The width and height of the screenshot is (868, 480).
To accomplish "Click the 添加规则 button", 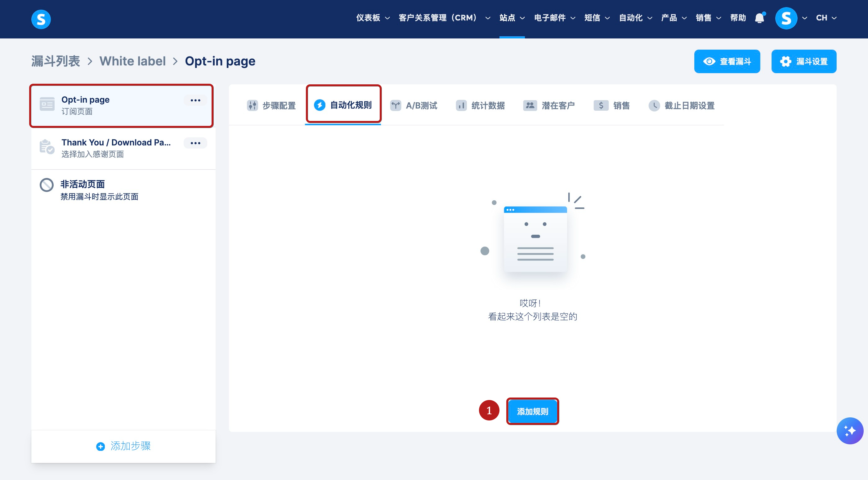I will pos(532,411).
